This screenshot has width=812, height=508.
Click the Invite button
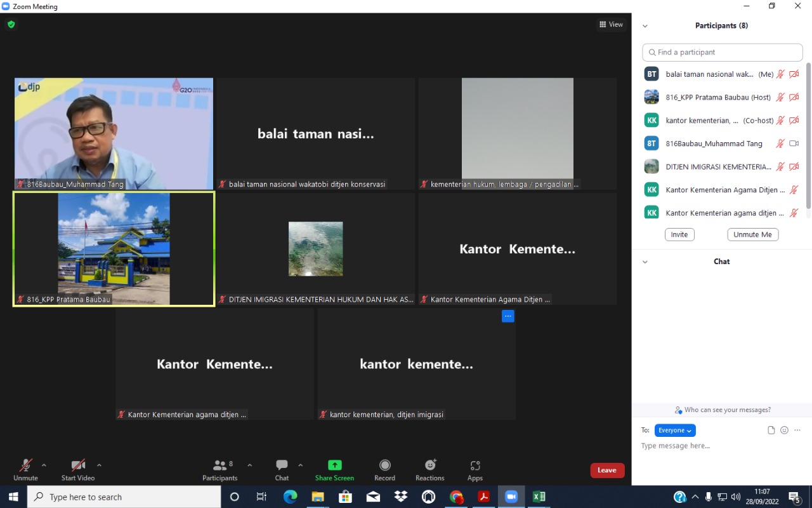point(679,234)
